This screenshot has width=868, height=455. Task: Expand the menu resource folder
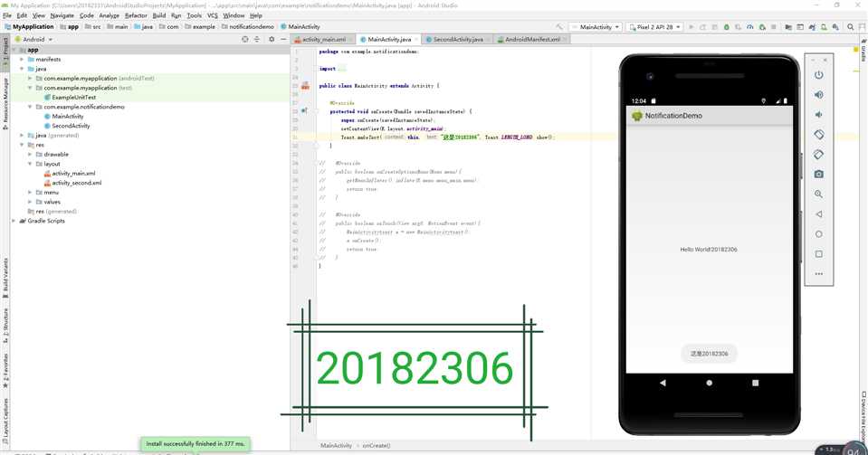(x=30, y=193)
